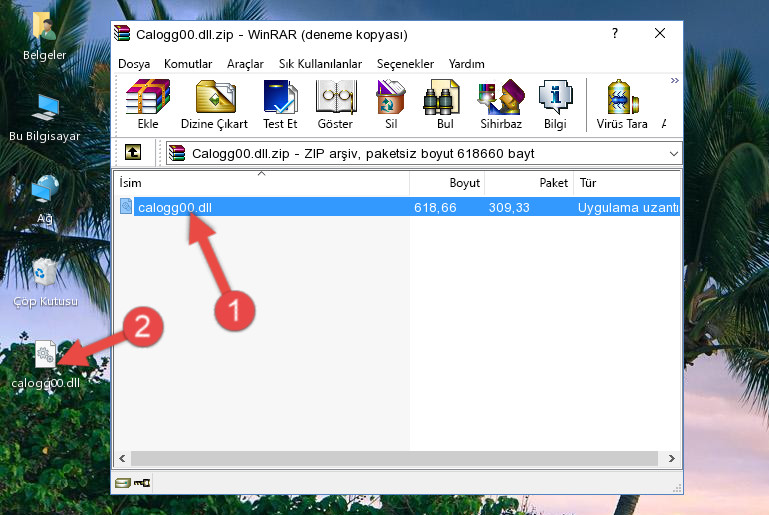
Task: Open the Seçenekler menu
Action: point(405,64)
